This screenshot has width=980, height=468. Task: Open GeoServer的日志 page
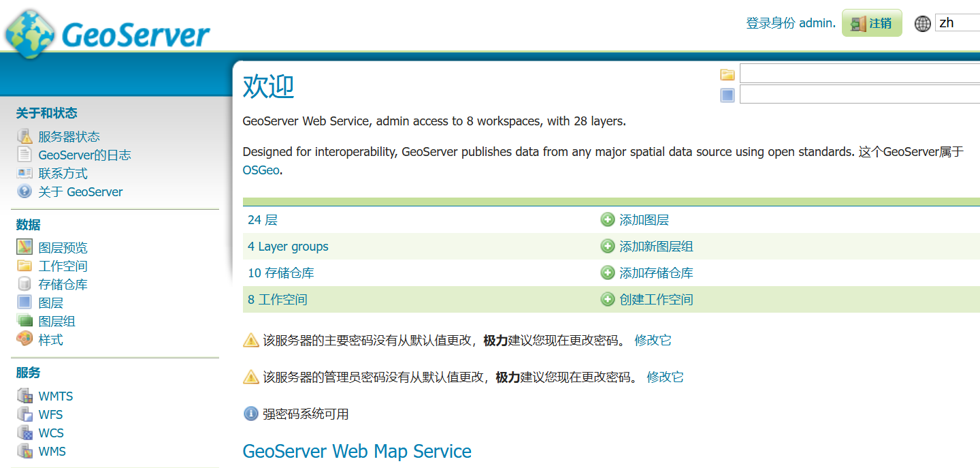[x=84, y=155]
